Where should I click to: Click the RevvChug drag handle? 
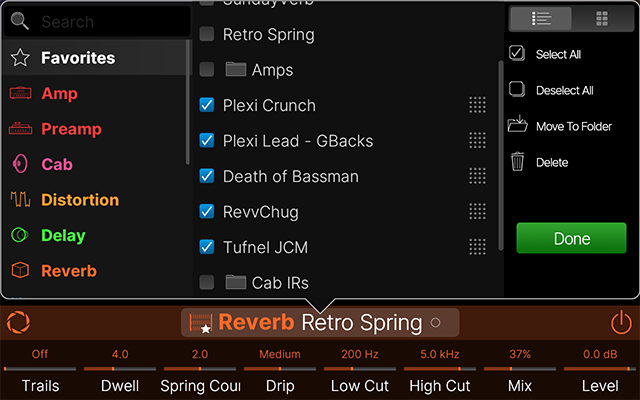pyautogui.click(x=477, y=212)
